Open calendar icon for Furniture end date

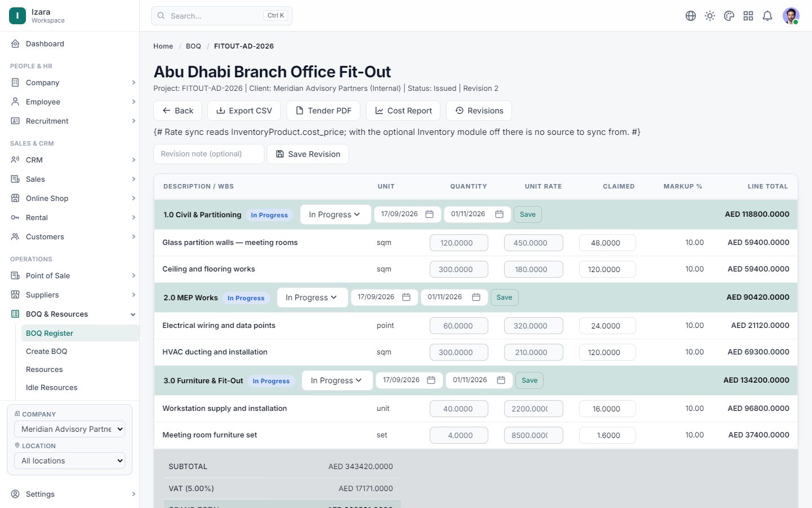tap(501, 380)
